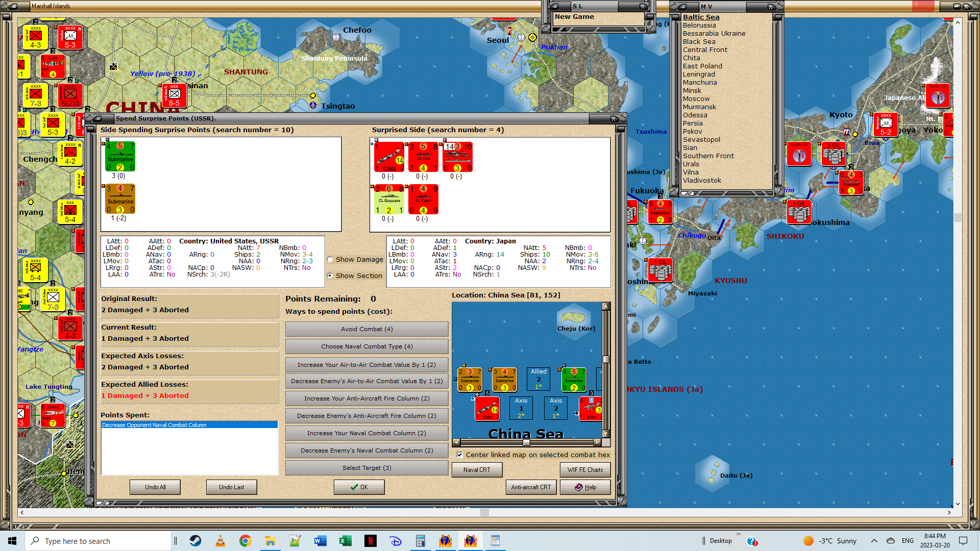Toggle Center linked map on selected combat hex
Screen dimensions: 980x551
[x=460, y=455]
